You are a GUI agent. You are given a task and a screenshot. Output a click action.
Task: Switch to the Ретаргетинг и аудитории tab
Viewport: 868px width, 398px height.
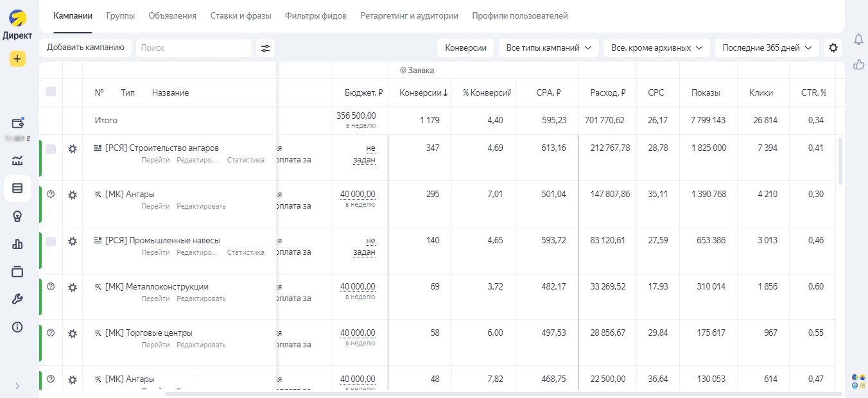tap(409, 15)
